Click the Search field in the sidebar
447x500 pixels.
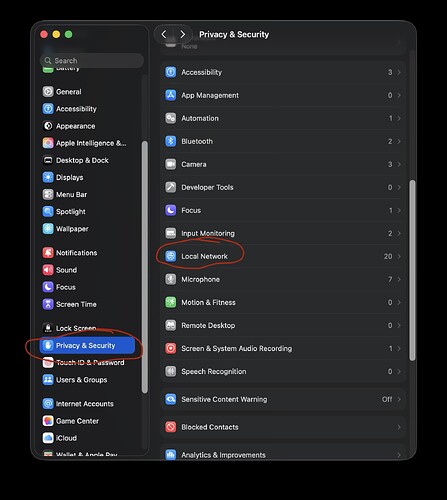[92, 60]
